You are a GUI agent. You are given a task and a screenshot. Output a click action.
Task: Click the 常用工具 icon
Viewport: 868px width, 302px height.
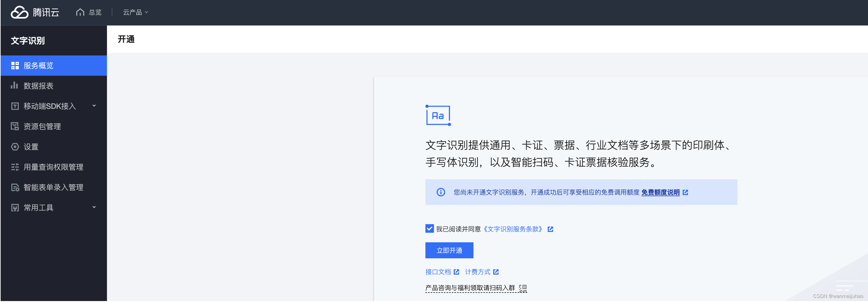(x=15, y=208)
